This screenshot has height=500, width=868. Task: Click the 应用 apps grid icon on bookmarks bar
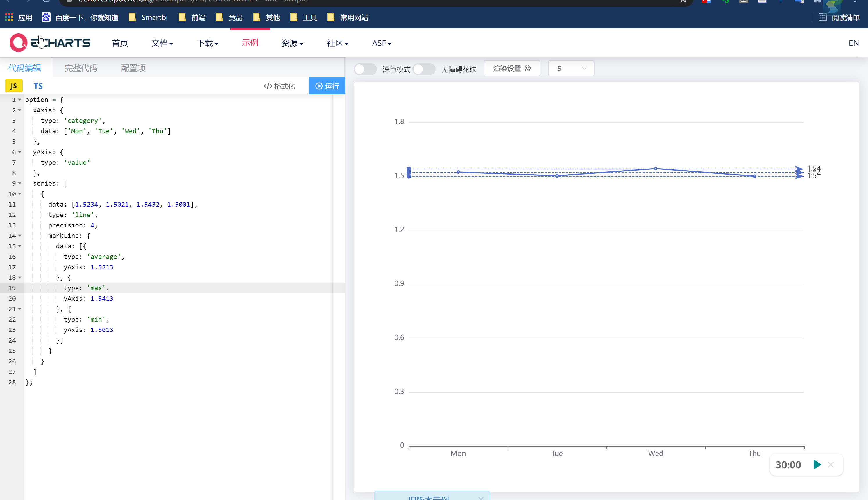click(x=9, y=17)
